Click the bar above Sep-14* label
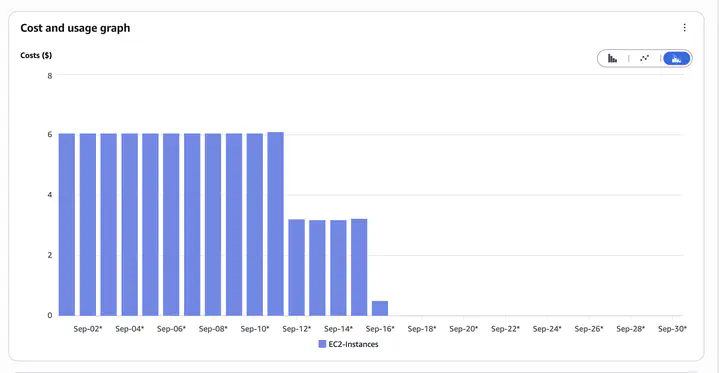 click(338, 268)
